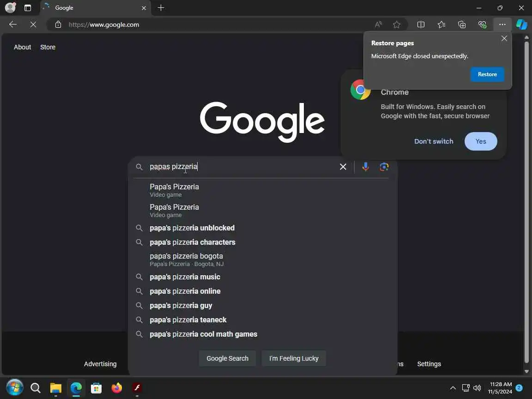The width and height of the screenshot is (532, 399).
Task: Toggle split screen view
Action: (421, 24)
